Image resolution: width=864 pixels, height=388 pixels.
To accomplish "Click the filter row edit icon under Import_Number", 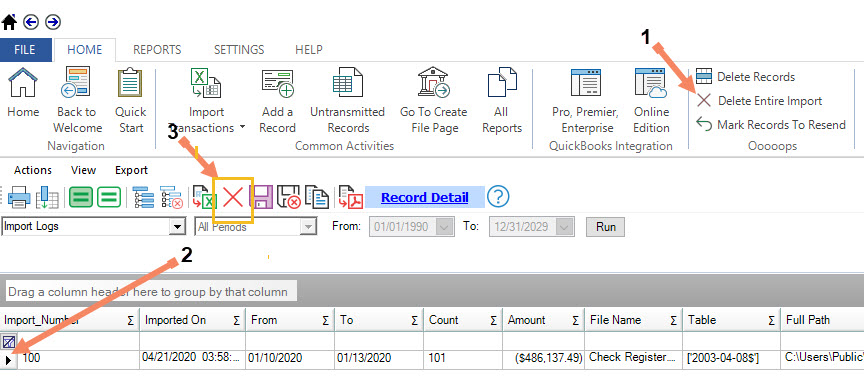I will point(8,341).
